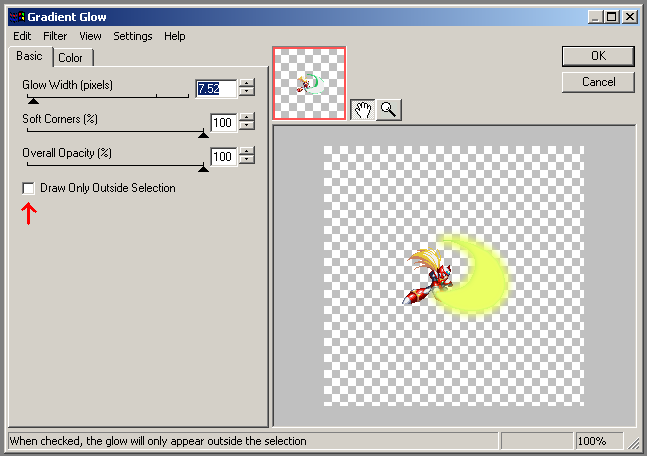
Task: Decrease Soft Corners with down arrow
Action: (247, 126)
